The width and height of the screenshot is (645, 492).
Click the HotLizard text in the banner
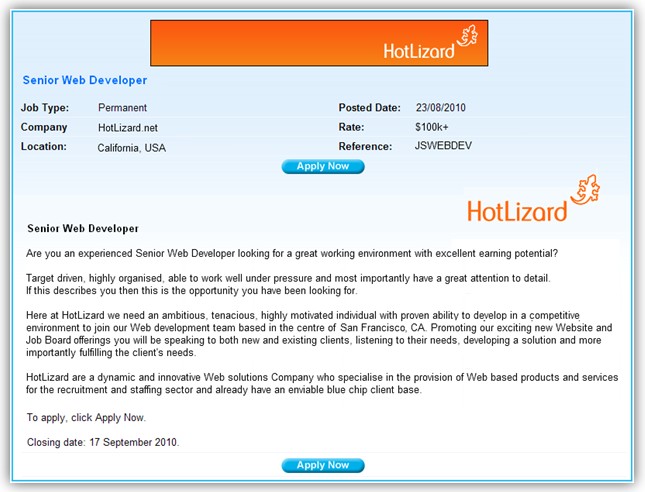[x=419, y=51]
